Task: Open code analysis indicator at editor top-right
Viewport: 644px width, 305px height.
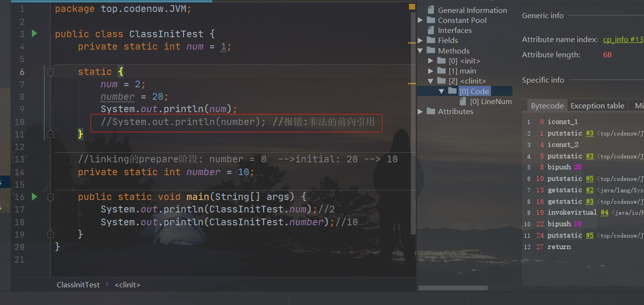Action: [x=412, y=7]
